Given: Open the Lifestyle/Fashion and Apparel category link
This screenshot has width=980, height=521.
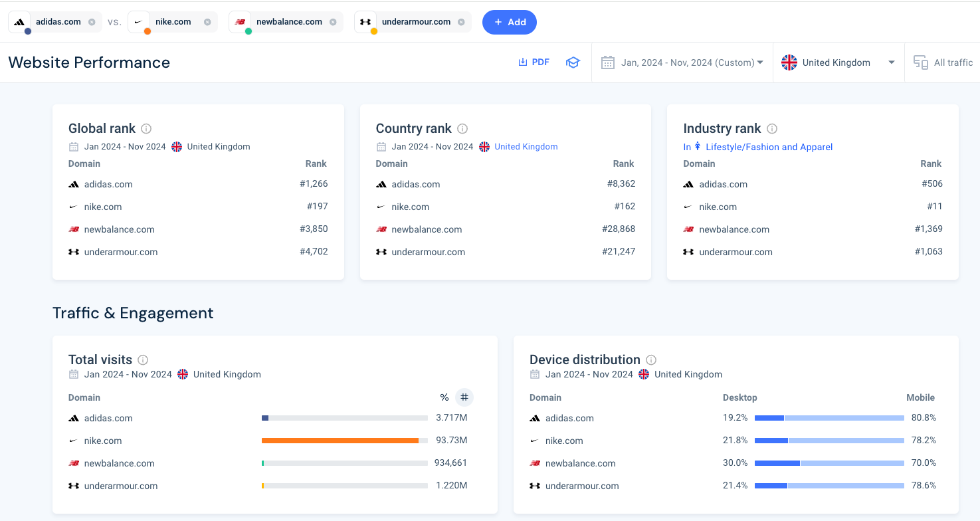Looking at the screenshot, I should pos(769,147).
